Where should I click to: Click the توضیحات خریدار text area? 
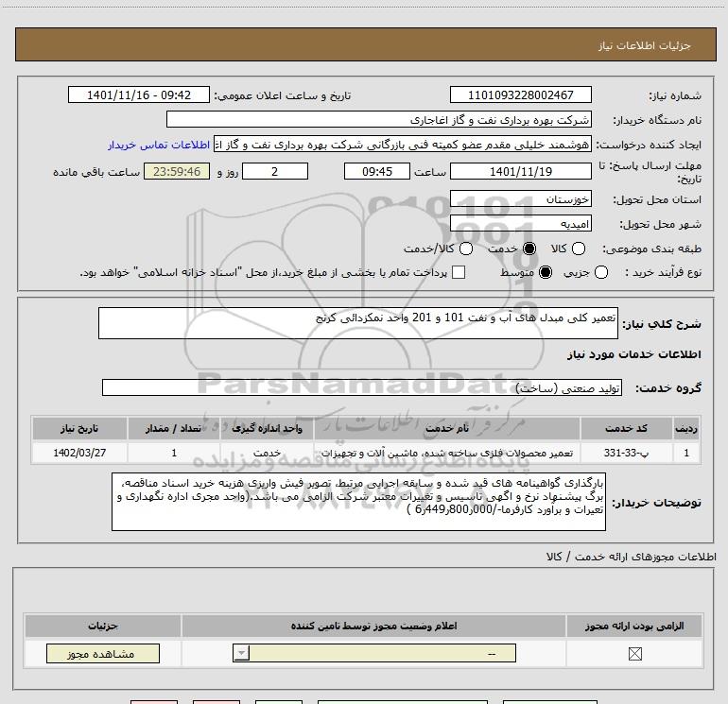(358, 502)
